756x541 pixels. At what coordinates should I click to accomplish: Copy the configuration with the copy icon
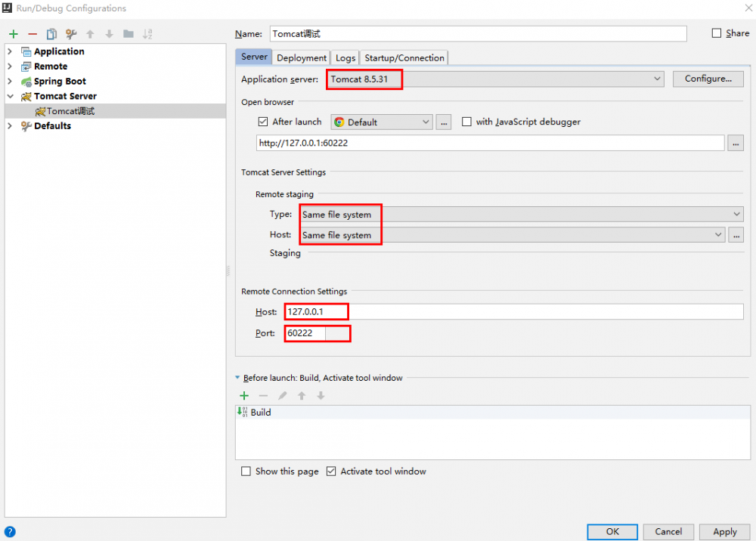tap(51, 34)
